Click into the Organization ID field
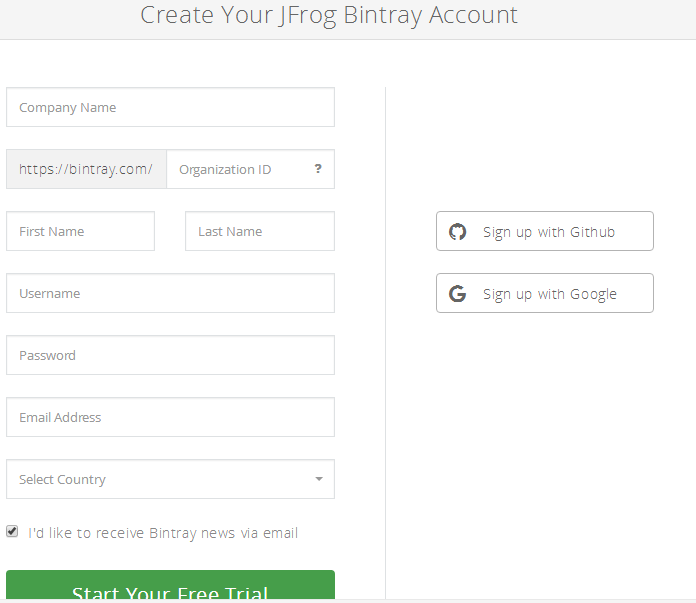This screenshot has height=603, width=696. (x=238, y=169)
